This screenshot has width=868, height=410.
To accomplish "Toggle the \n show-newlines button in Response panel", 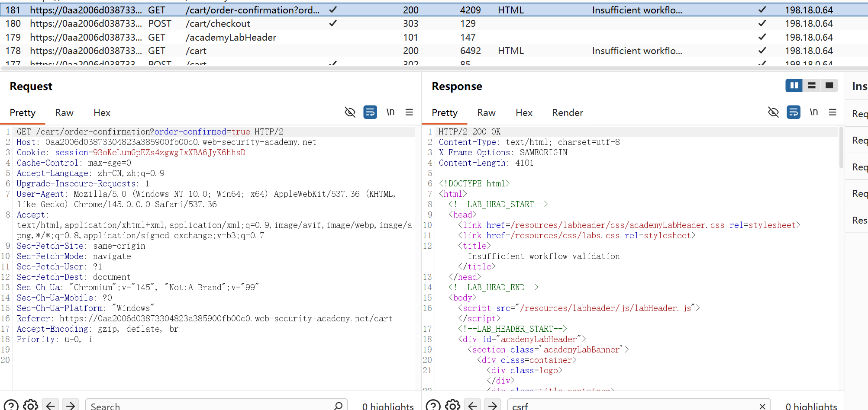I will 814,112.
